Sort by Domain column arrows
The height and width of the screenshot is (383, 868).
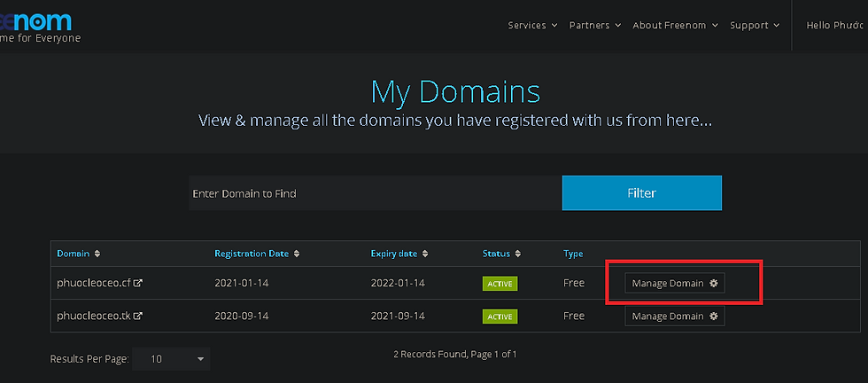pos(97,254)
